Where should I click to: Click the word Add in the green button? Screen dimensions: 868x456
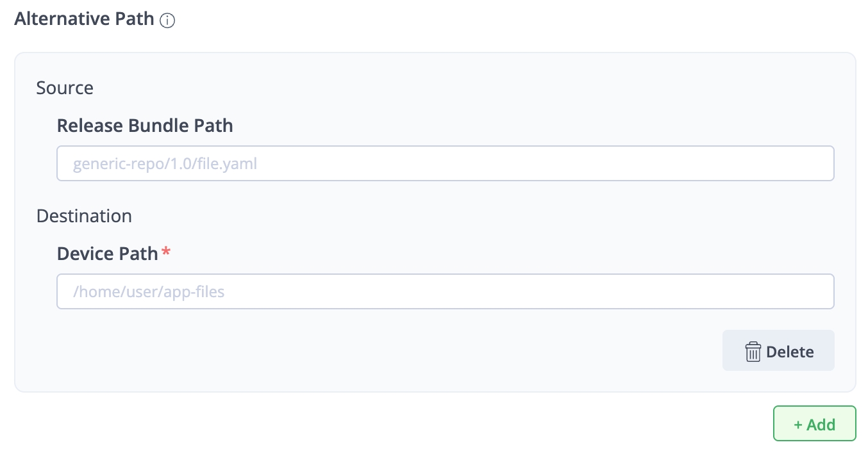pyautogui.click(x=821, y=425)
